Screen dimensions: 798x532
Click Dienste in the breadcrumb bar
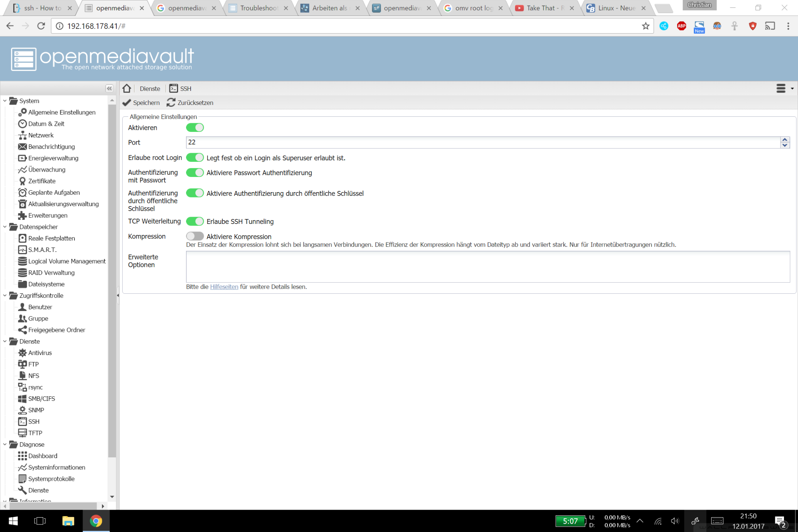point(150,89)
